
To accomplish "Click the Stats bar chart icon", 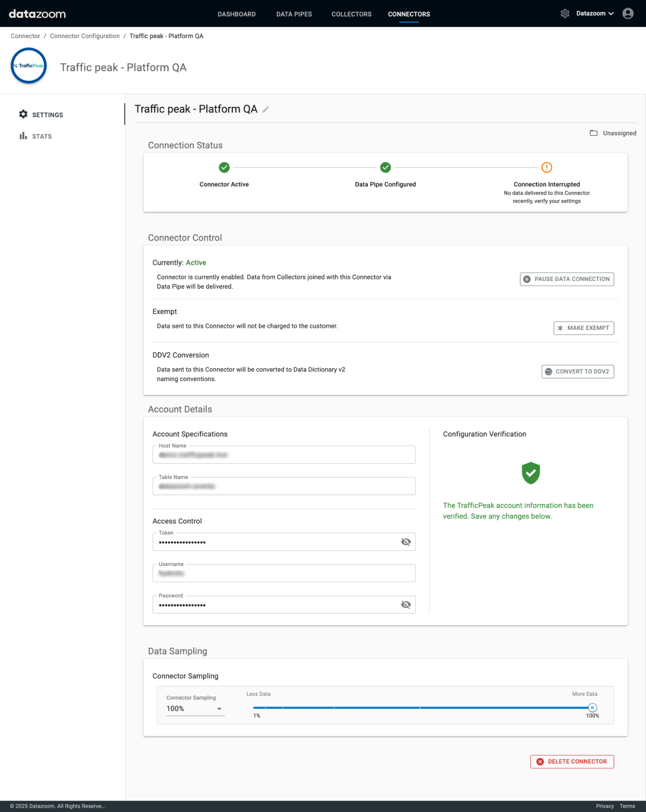I will (23, 136).
